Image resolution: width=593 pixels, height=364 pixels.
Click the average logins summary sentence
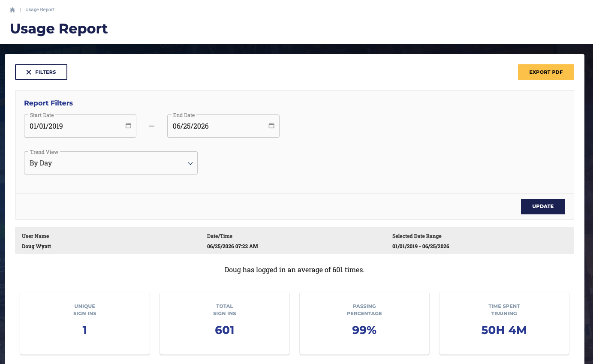[x=295, y=270]
